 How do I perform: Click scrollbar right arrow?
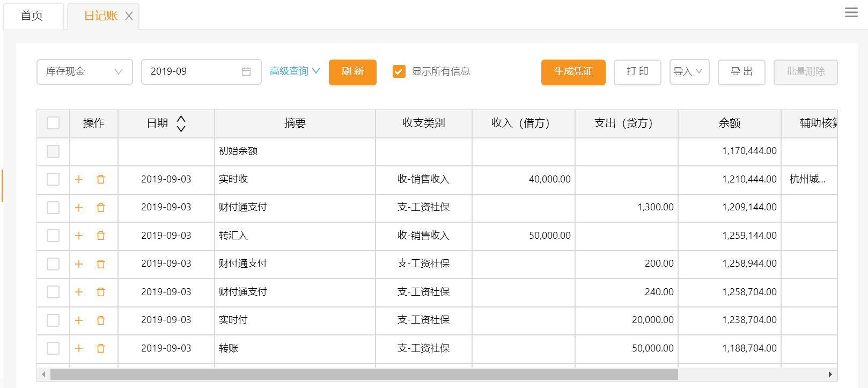830,374
